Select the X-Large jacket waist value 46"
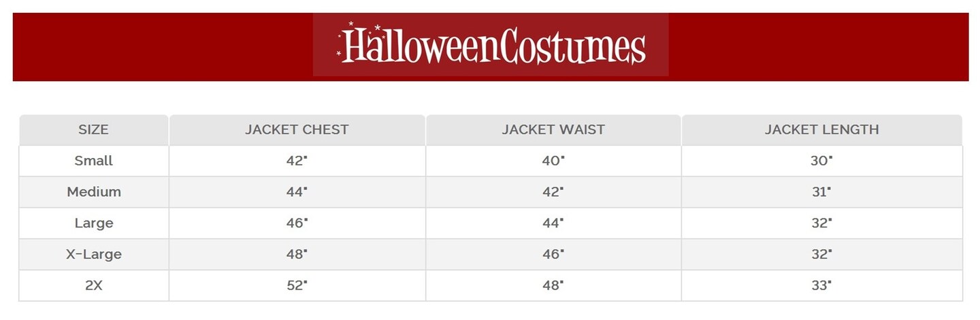The height and width of the screenshot is (320, 980). [553, 255]
